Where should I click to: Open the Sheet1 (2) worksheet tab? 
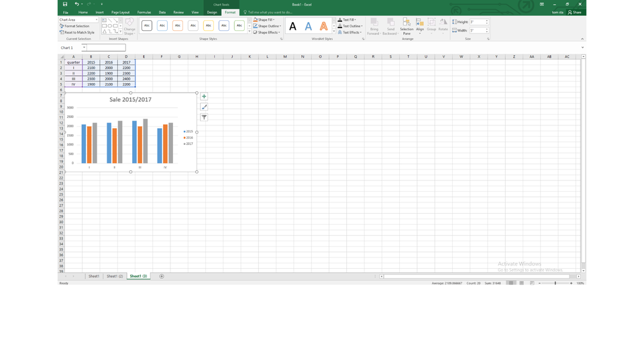(115, 276)
